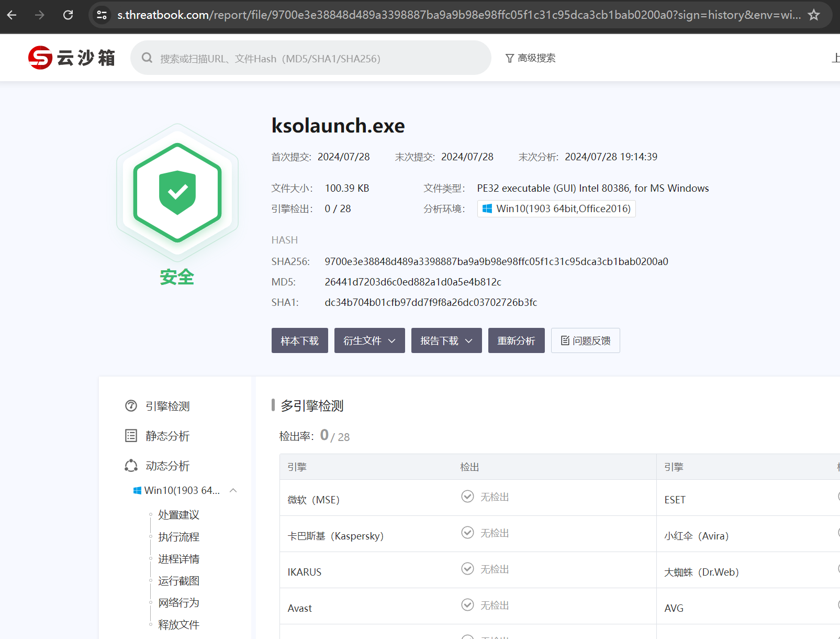Click the 问题反馈 button
This screenshot has height=639, width=840.
click(x=586, y=340)
